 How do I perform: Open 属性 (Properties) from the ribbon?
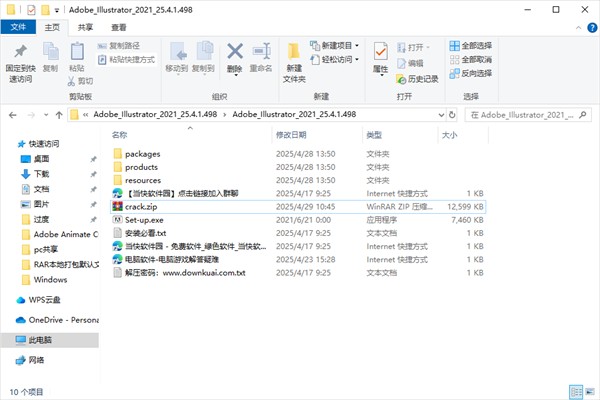tap(380, 56)
